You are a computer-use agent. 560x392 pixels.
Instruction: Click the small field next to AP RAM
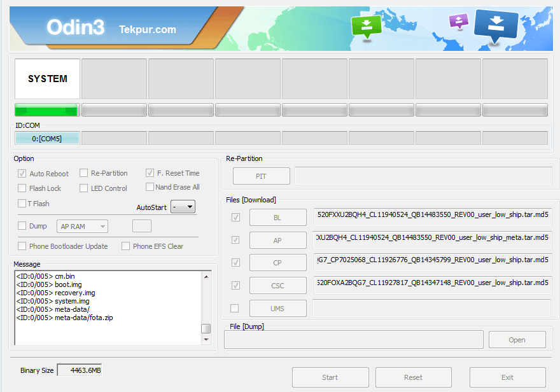click(142, 226)
